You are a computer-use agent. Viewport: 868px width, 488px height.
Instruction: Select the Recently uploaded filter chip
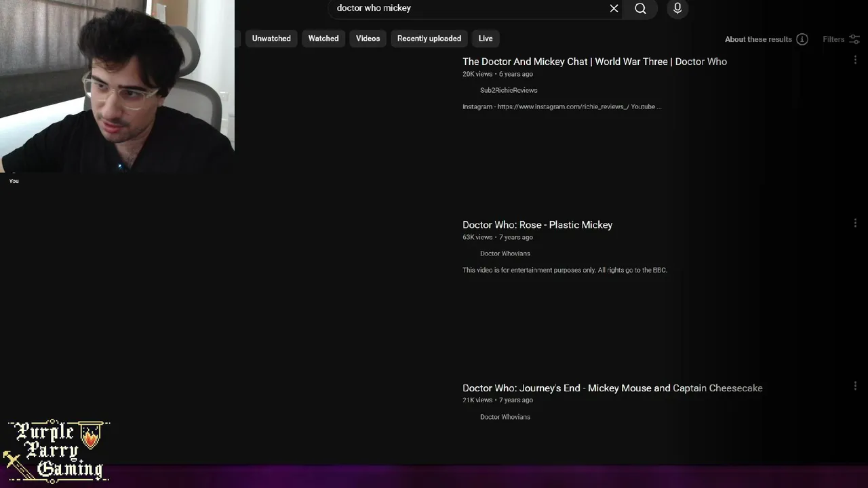coord(429,39)
